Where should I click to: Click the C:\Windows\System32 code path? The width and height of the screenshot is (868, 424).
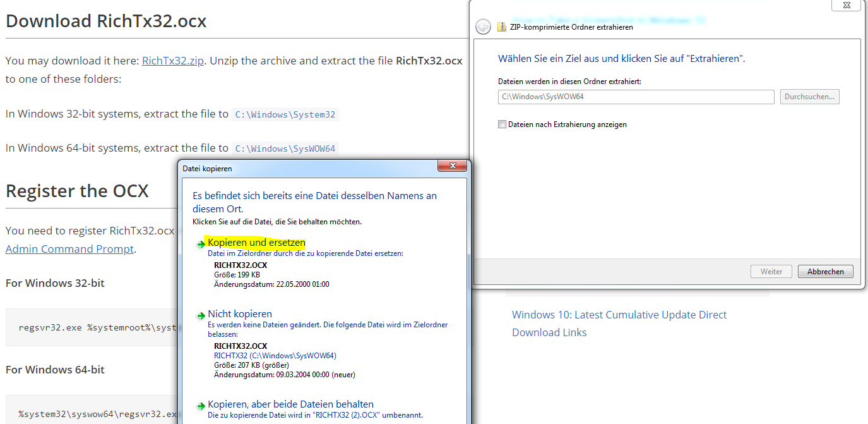click(x=285, y=114)
